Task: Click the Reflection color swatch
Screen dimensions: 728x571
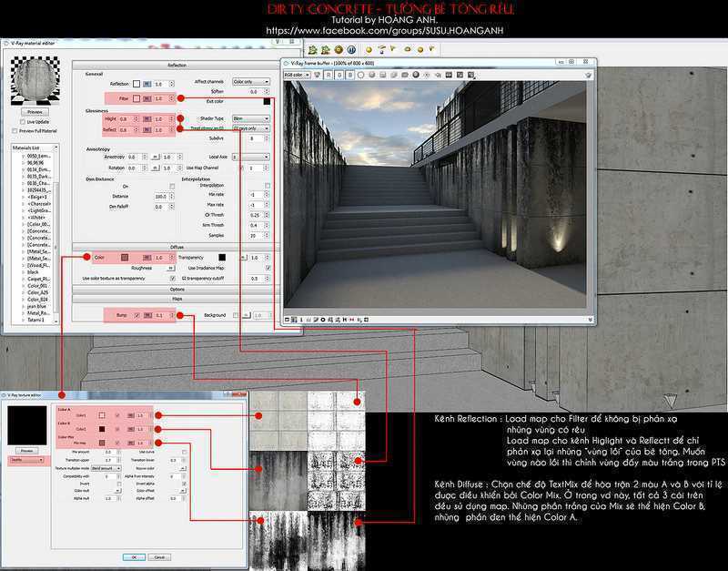Action: click(136, 84)
